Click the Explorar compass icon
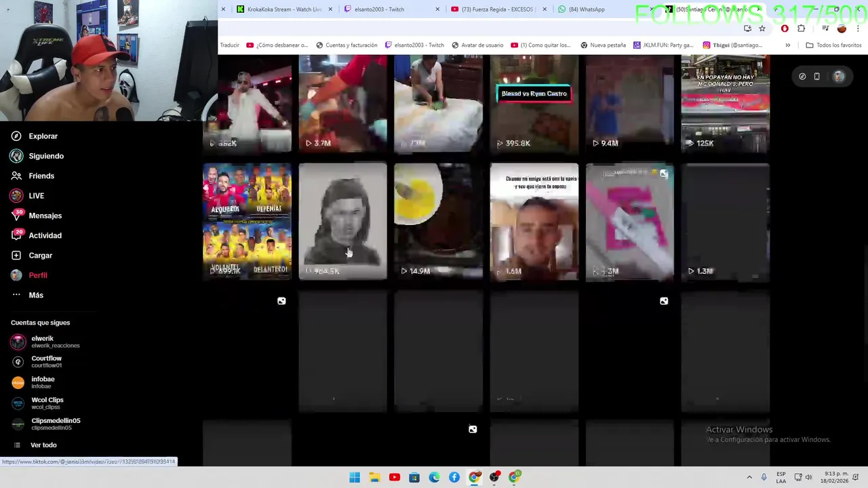 (x=16, y=136)
